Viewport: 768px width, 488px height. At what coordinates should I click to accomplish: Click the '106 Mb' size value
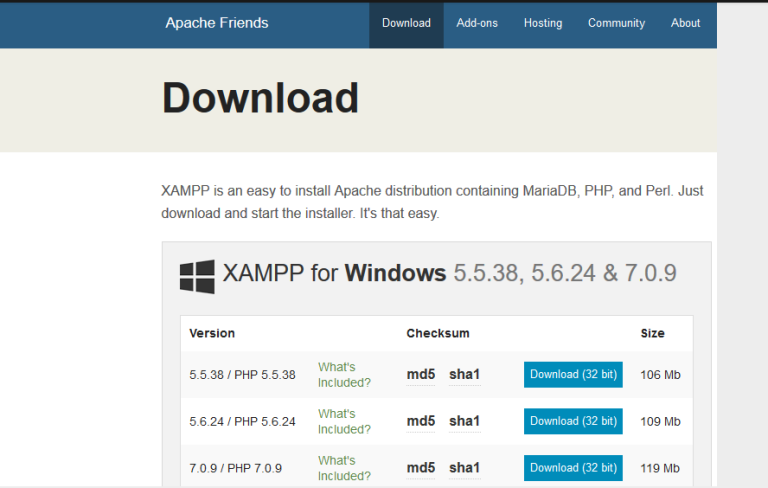[x=660, y=375]
